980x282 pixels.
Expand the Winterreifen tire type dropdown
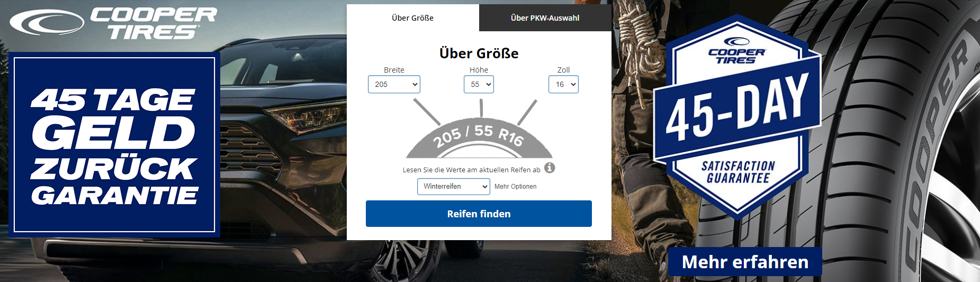[x=454, y=187]
